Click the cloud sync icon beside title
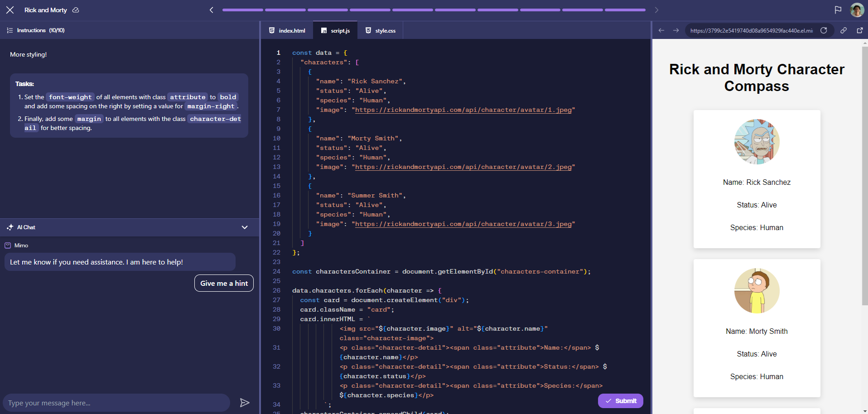The width and height of the screenshot is (868, 414). click(76, 10)
